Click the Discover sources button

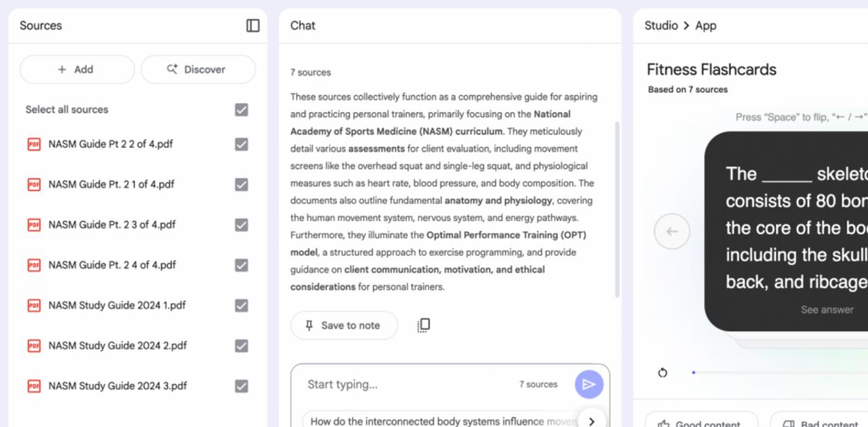tap(198, 70)
